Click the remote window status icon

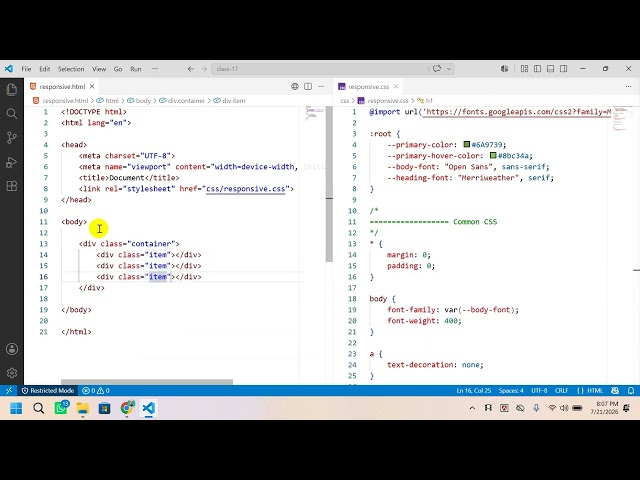(x=9, y=391)
